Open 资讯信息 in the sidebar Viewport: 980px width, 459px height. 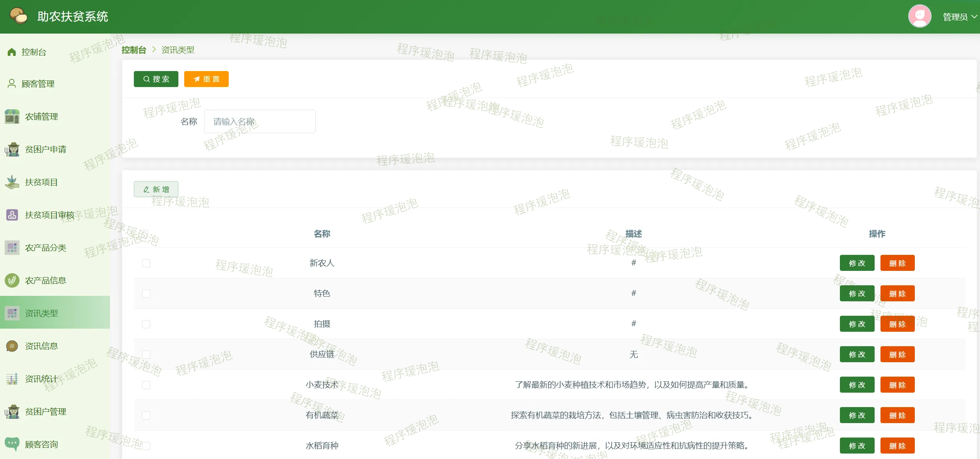(41, 346)
